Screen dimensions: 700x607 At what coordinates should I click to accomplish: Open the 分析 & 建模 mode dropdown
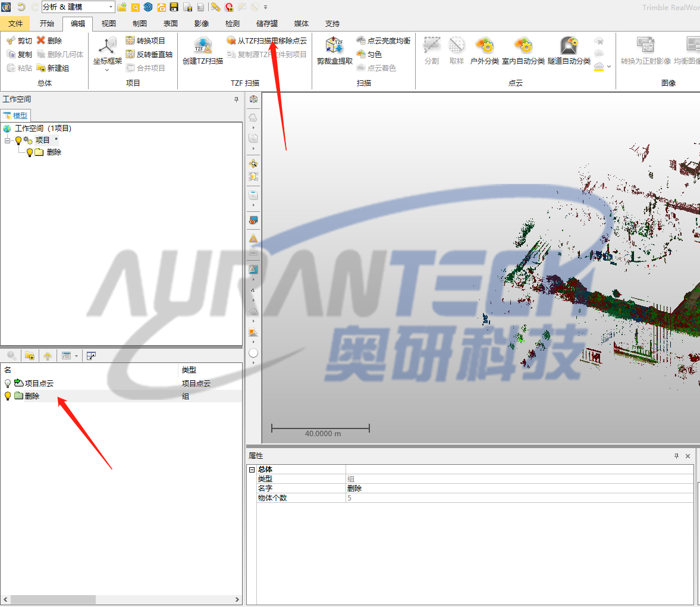111,7
